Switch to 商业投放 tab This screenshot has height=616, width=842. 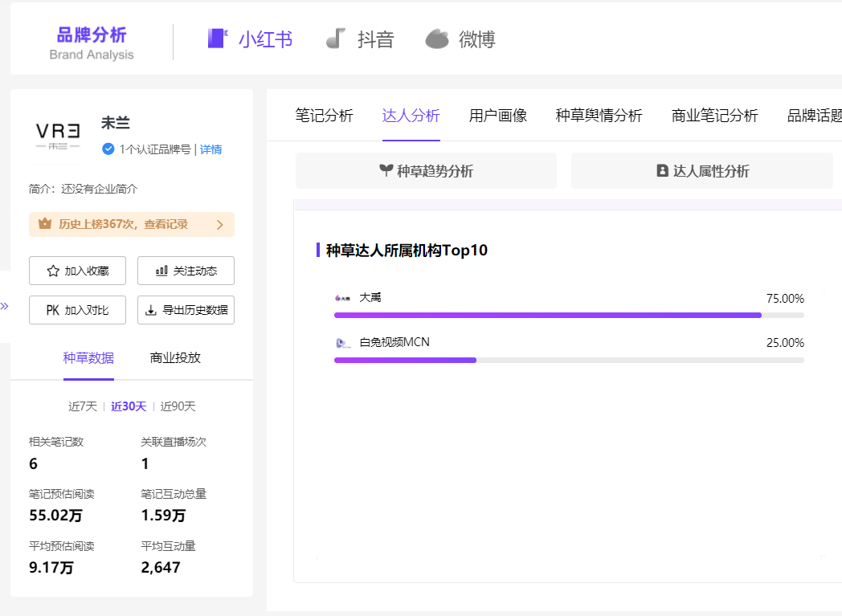[x=175, y=358]
